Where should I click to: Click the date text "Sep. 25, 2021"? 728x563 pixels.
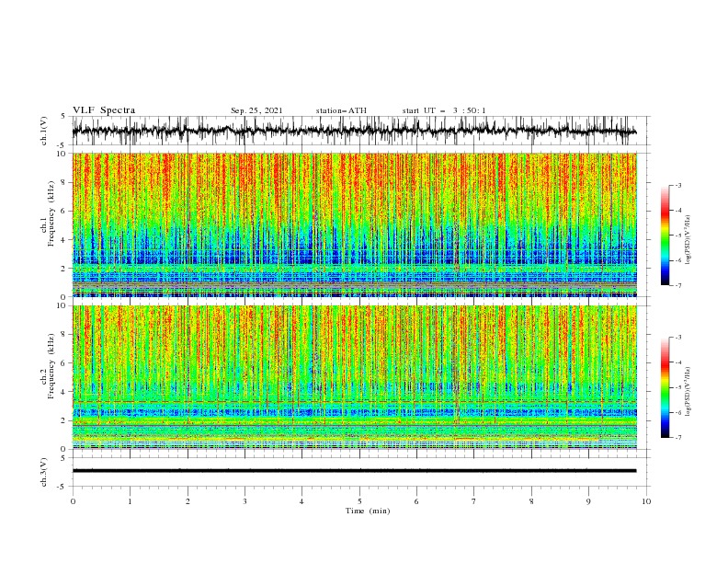click(x=256, y=110)
